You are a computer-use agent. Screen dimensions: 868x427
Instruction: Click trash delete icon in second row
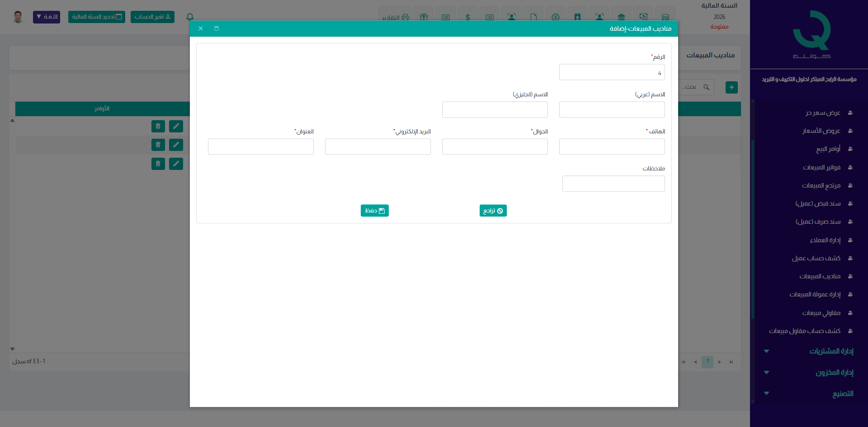click(x=158, y=145)
